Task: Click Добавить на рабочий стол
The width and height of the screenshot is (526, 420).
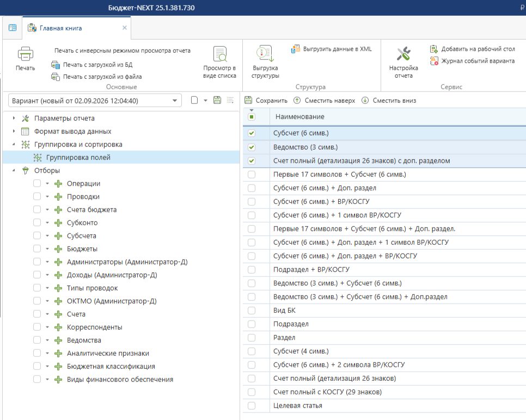Action: (472, 49)
